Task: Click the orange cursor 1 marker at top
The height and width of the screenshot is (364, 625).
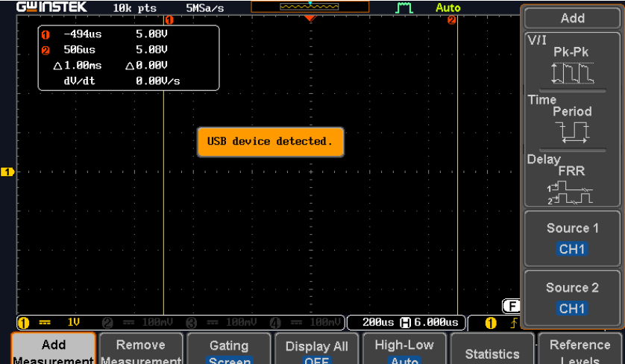Action: coord(169,20)
